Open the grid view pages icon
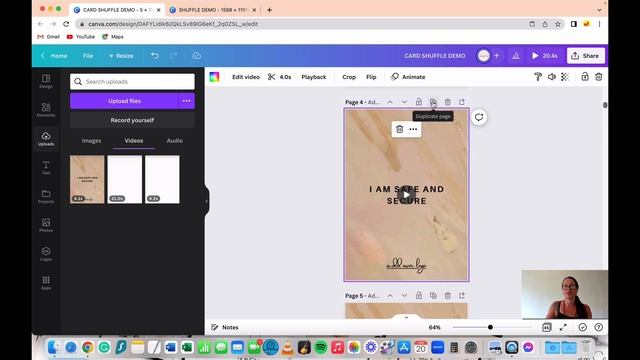Viewport: 640px width, 360px height. pos(547,327)
